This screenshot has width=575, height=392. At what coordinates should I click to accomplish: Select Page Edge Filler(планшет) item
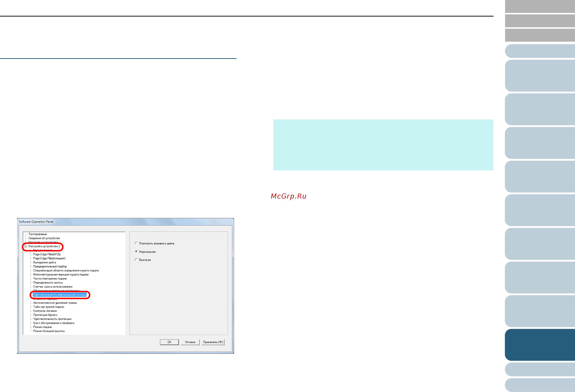[x=49, y=258]
